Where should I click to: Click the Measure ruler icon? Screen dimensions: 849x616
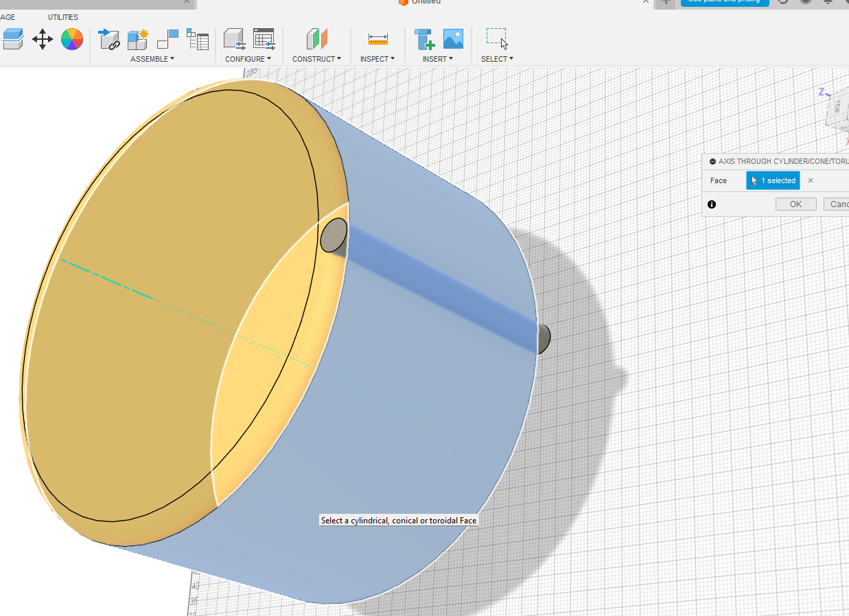pos(377,39)
